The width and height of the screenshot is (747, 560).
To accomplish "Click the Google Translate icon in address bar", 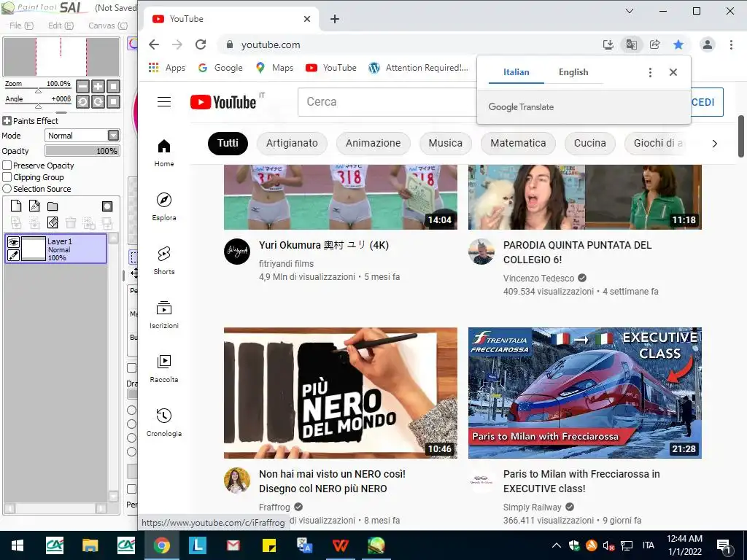I will 631,44.
